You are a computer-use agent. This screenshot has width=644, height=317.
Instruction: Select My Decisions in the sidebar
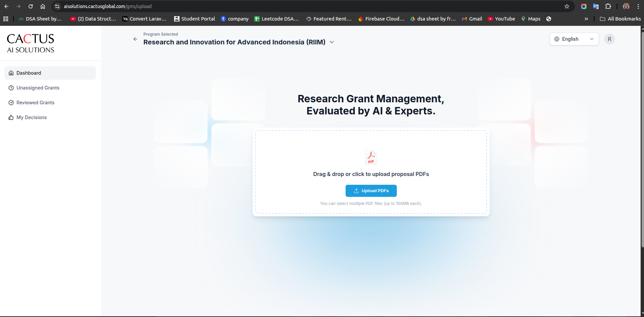pyautogui.click(x=32, y=117)
